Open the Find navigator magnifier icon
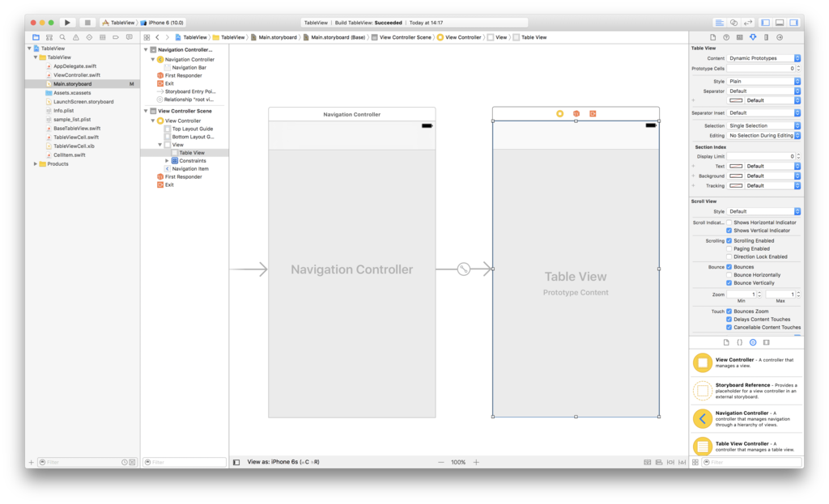The image size is (829, 504). pos(62,37)
